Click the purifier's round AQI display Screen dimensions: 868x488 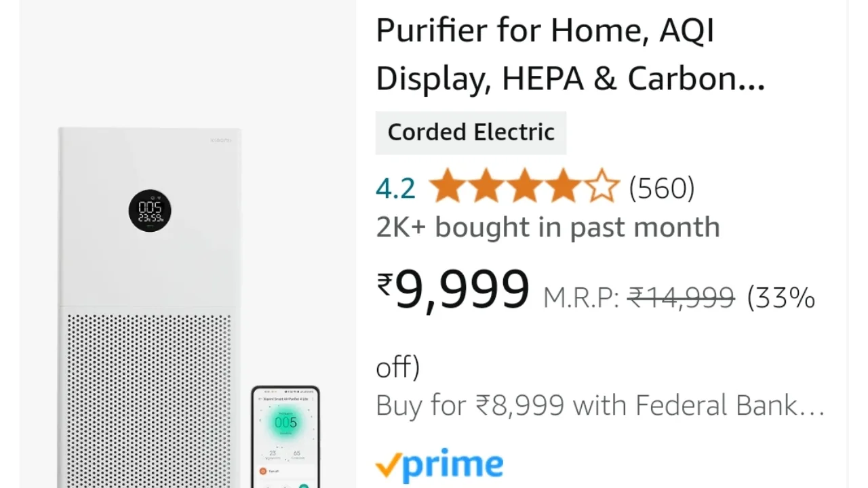[150, 210]
